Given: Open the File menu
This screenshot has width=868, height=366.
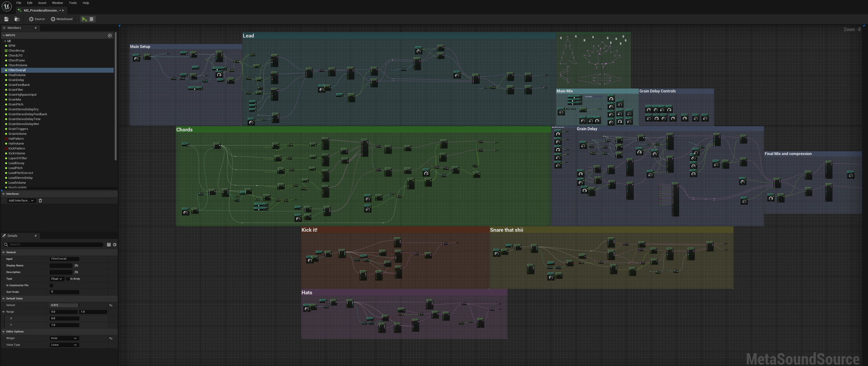Looking at the screenshot, I should click(x=19, y=3).
